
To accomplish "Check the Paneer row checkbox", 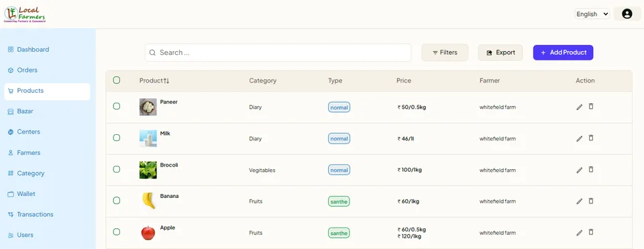I will pos(117,106).
